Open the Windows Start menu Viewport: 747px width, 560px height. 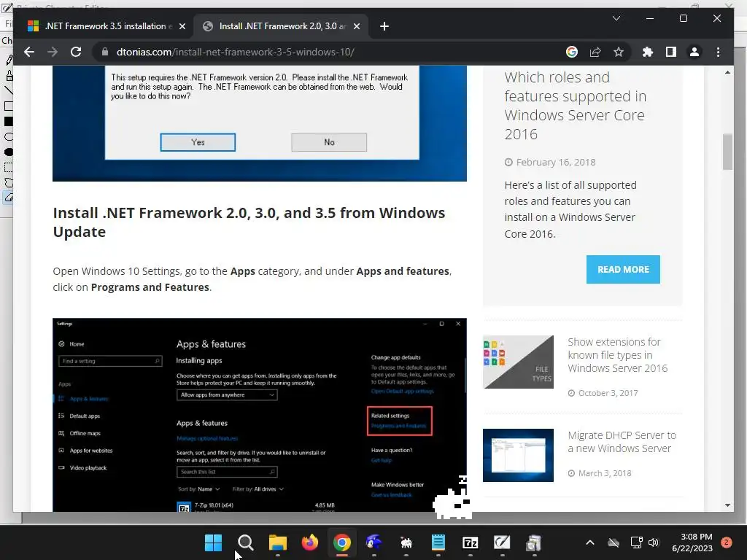click(x=213, y=542)
